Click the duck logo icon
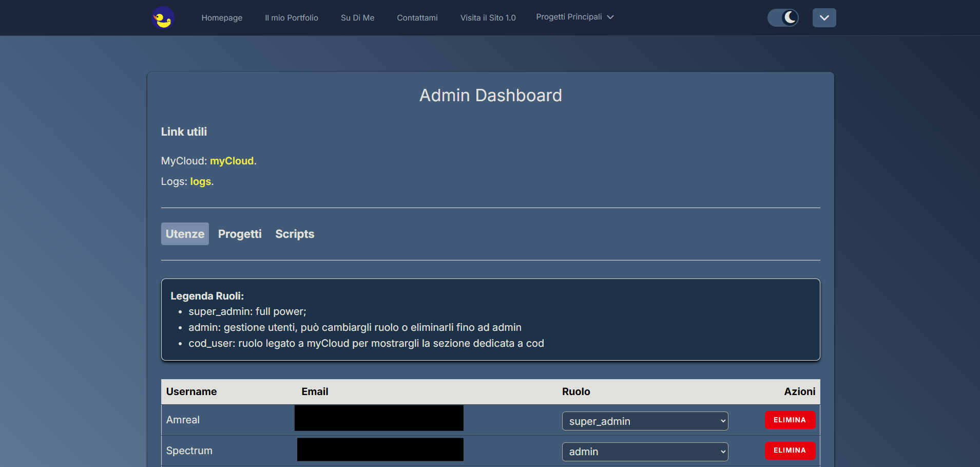The width and height of the screenshot is (980, 467). [x=163, y=18]
